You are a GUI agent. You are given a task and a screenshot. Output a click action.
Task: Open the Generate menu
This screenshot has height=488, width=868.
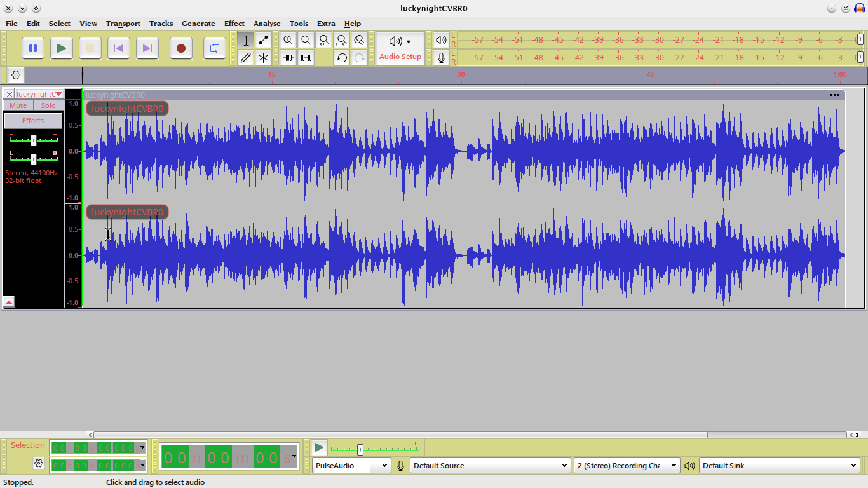[x=198, y=24]
